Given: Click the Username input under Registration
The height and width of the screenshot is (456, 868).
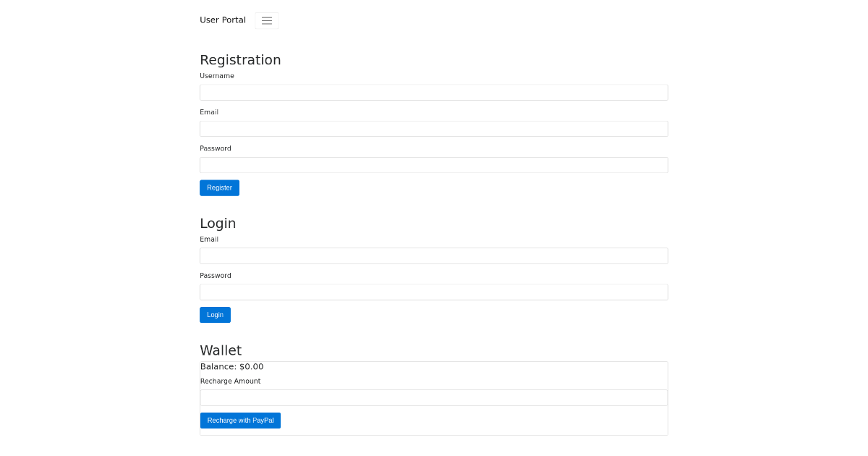Looking at the screenshot, I should pyautogui.click(x=434, y=92).
